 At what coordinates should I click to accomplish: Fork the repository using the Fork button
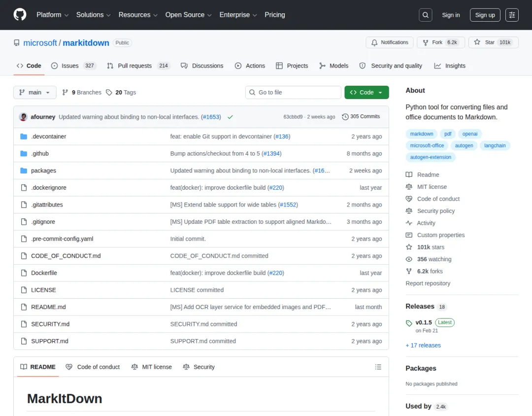coord(440,42)
